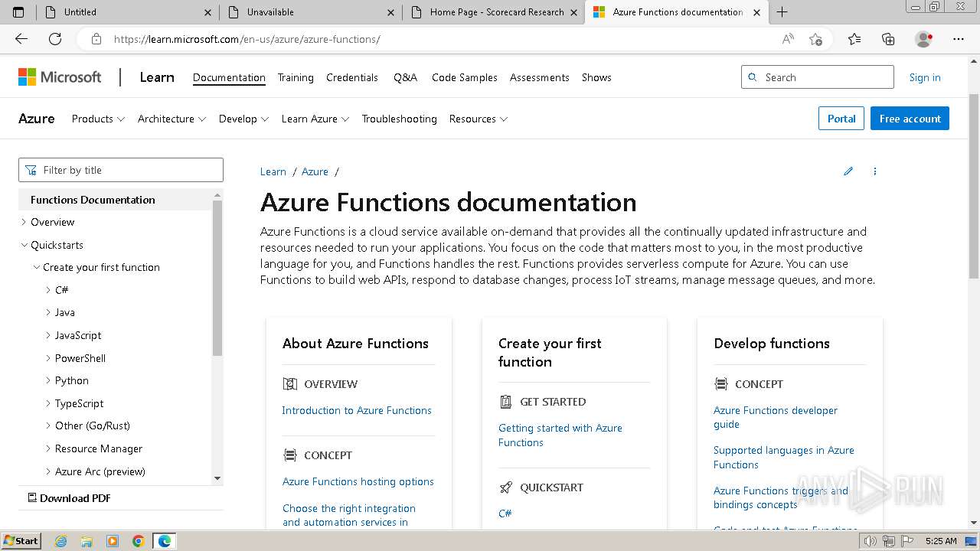
Task: Expand the Overview tree node
Action: click(24, 222)
